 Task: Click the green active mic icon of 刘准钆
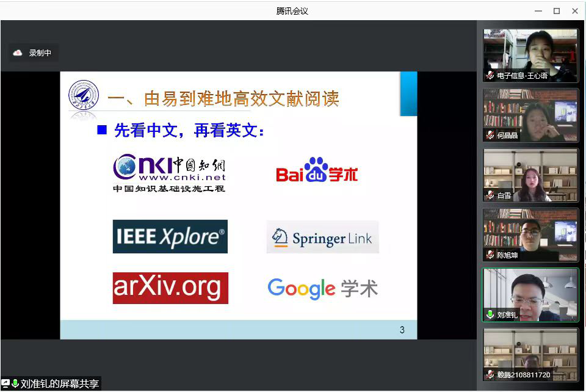coord(490,315)
